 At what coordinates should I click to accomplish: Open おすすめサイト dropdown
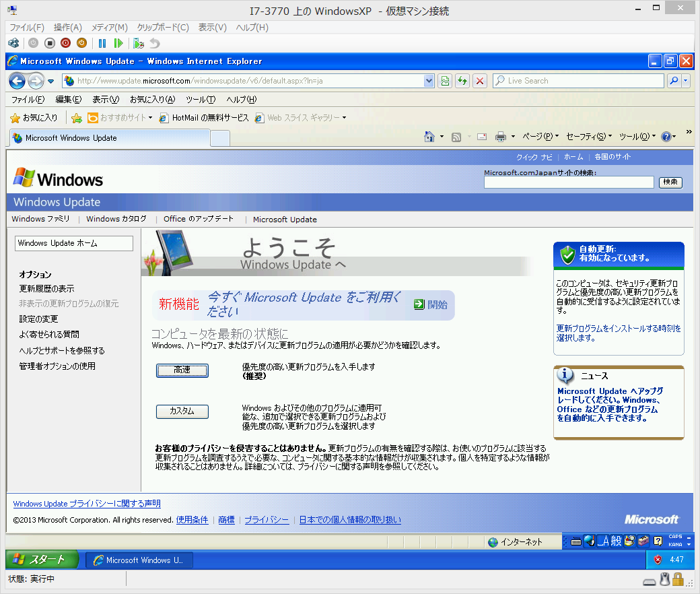point(120,118)
